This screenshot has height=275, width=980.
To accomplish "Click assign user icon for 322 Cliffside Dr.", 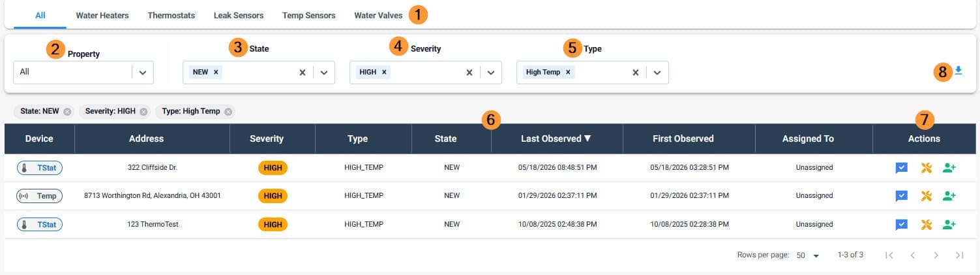I will (x=949, y=168).
